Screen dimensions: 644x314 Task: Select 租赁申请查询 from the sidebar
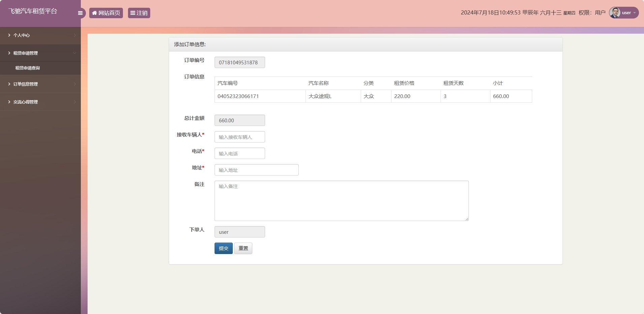(28, 68)
